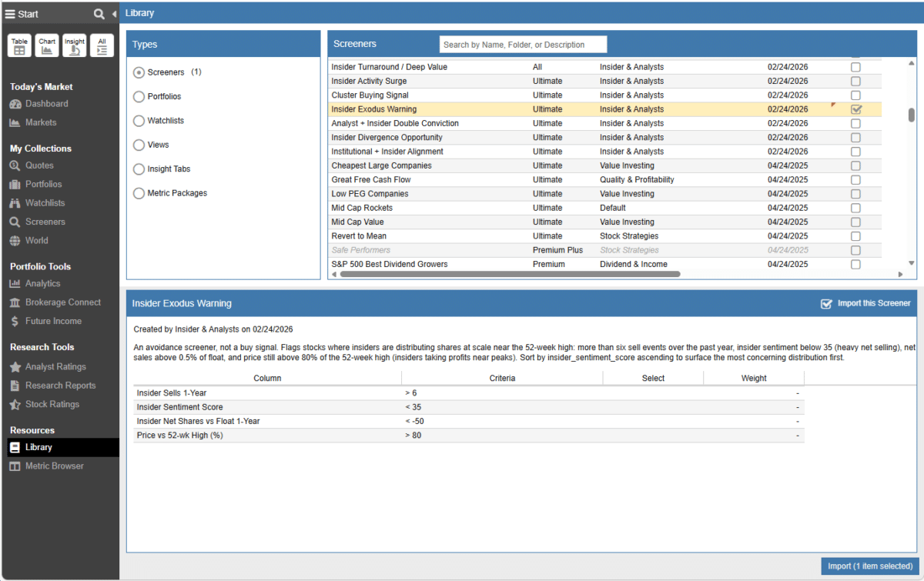Open the All views icon
Screen dimensions: 924x581
(102, 45)
